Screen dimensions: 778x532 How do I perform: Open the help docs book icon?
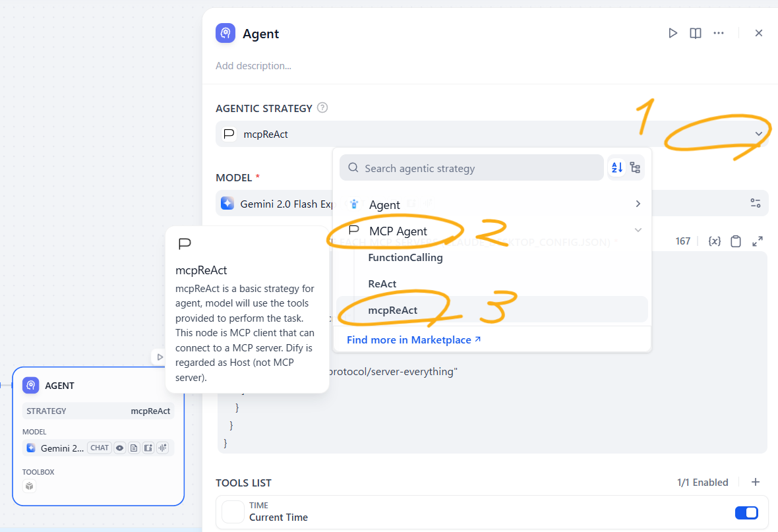pos(696,33)
